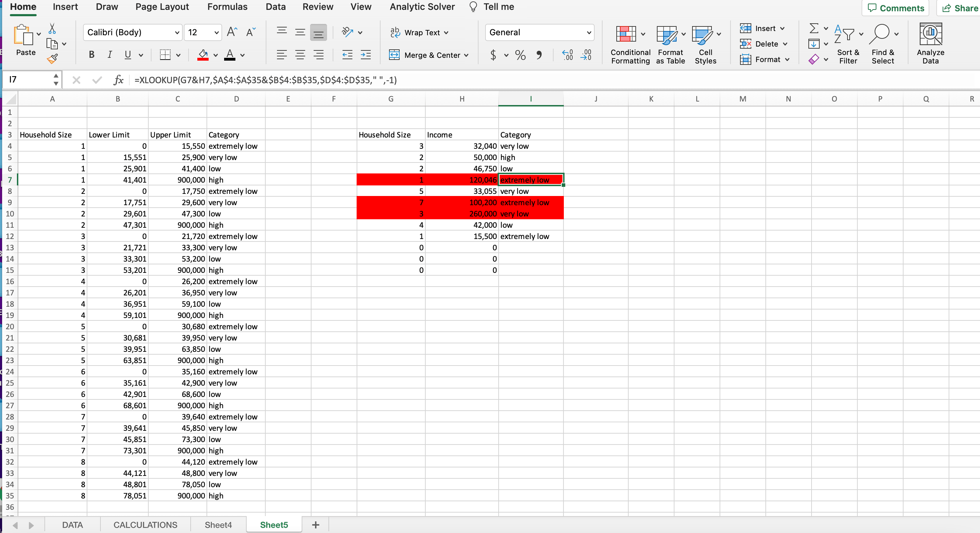Switch to the Formulas ribbon tab
The height and width of the screenshot is (533, 980).
(227, 7)
